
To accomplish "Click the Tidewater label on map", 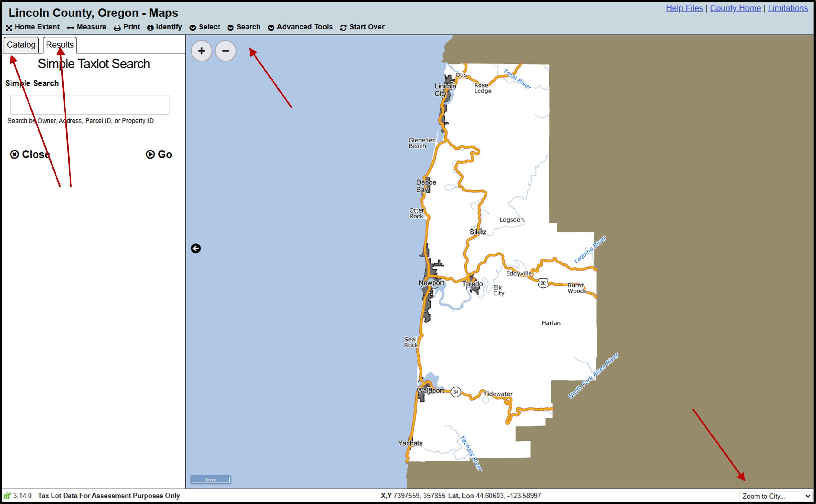I will 498,394.
